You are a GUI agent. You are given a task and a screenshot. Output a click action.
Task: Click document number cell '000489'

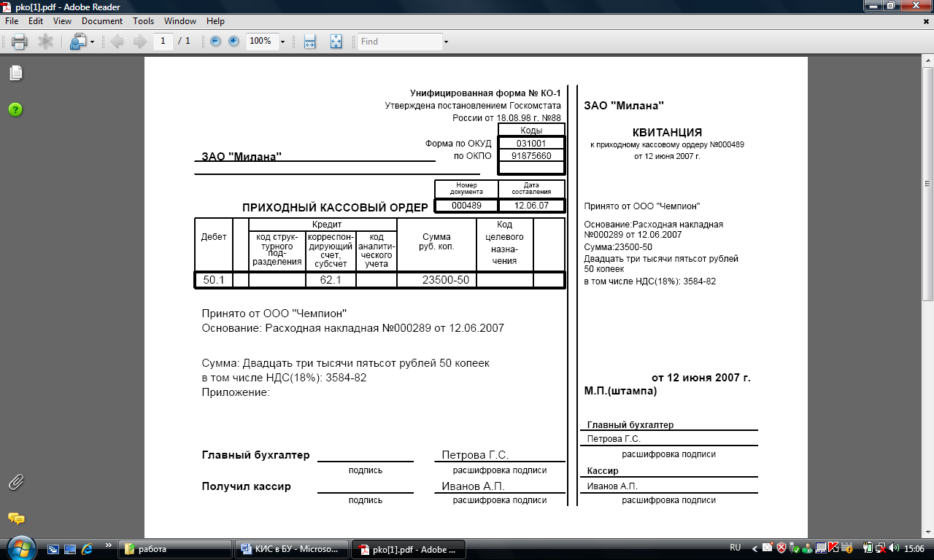pos(466,206)
